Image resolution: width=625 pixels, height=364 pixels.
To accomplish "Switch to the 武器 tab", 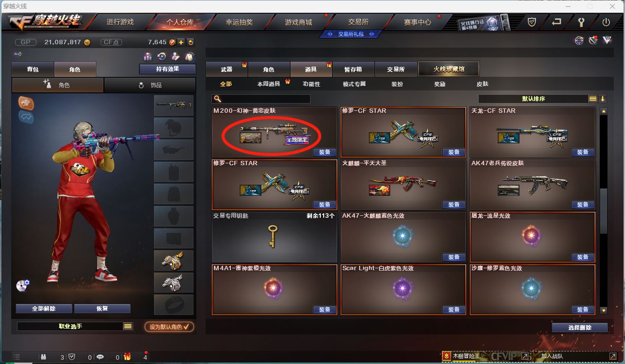I will pyautogui.click(x=226, y=69).
